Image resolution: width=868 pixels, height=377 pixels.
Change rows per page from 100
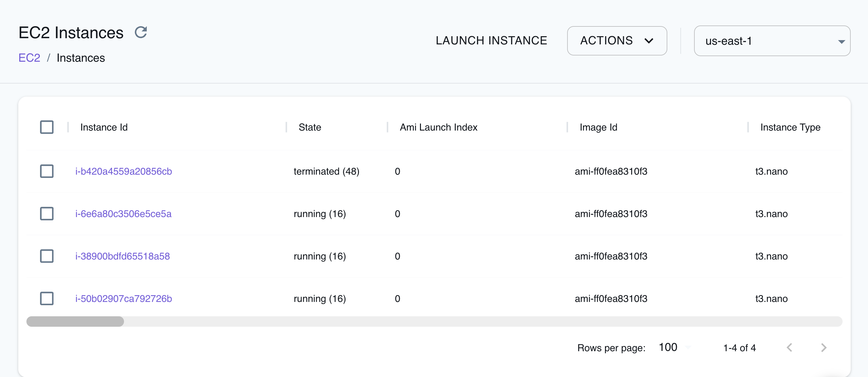tap(668, 347)
